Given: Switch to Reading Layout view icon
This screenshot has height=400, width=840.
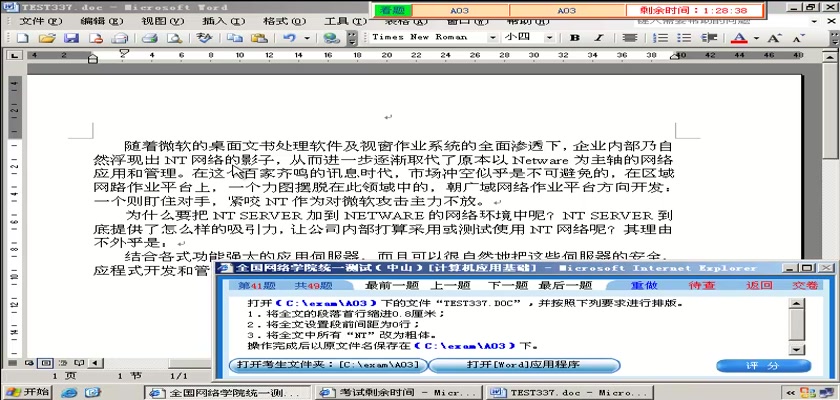Looking at the screenshot, I should 79,363.
